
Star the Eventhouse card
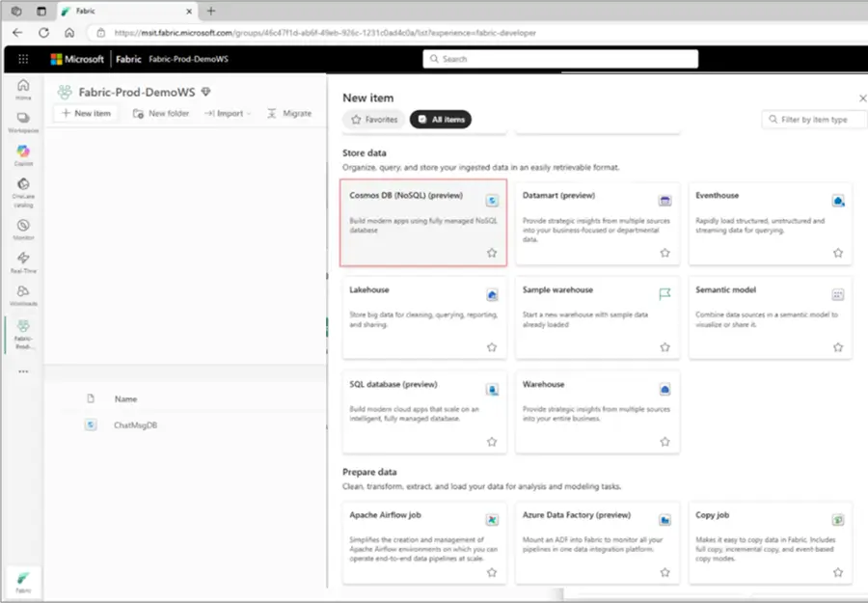[x=838, y=253]
